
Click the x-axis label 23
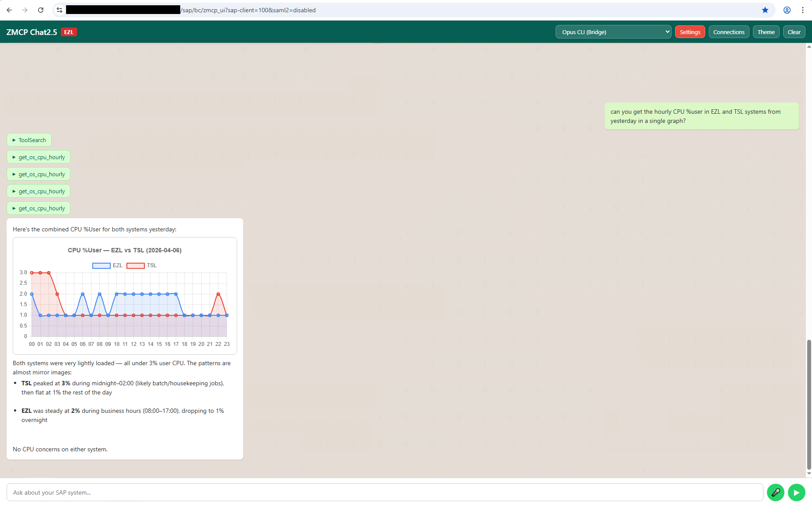coord(227,344)
